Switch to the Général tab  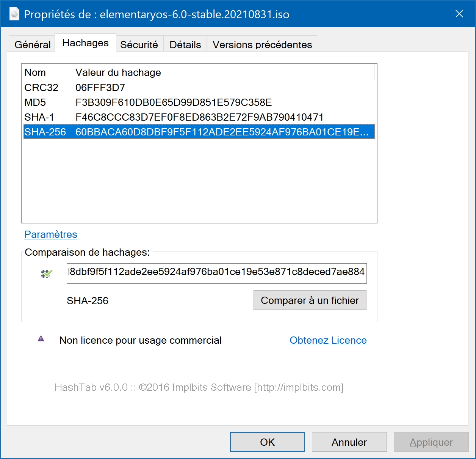32,44
